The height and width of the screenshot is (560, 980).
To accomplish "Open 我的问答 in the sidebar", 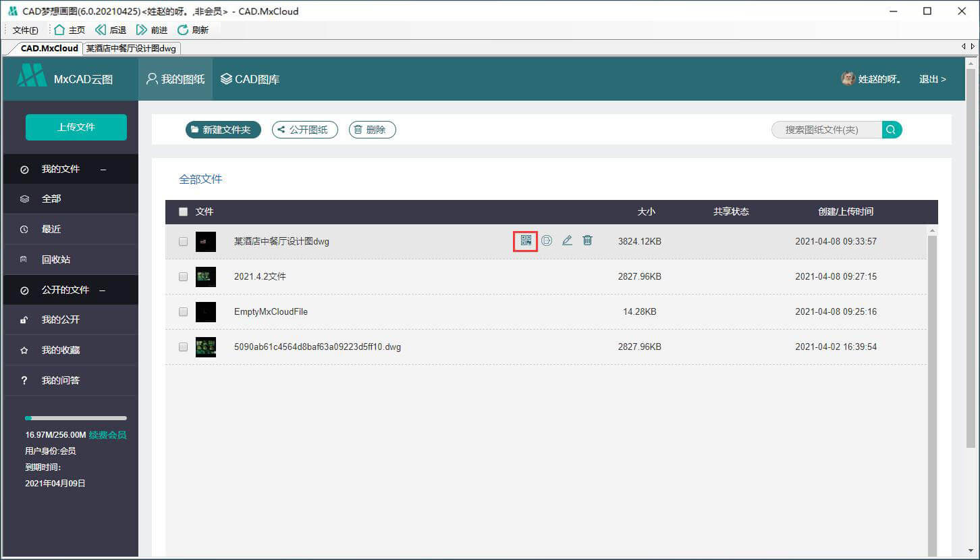I will (x=70, y=380).
